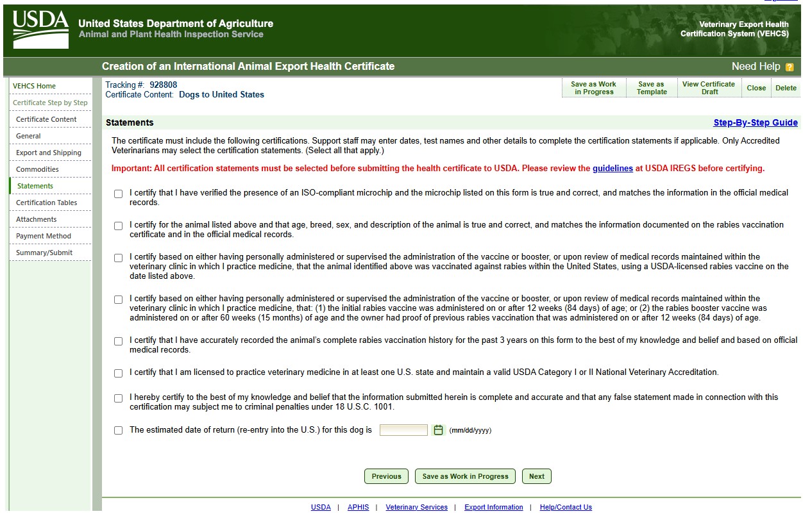Open the calendar date picker icon
The width and height of the screenshot is (803, 532).
coord(439,429)
